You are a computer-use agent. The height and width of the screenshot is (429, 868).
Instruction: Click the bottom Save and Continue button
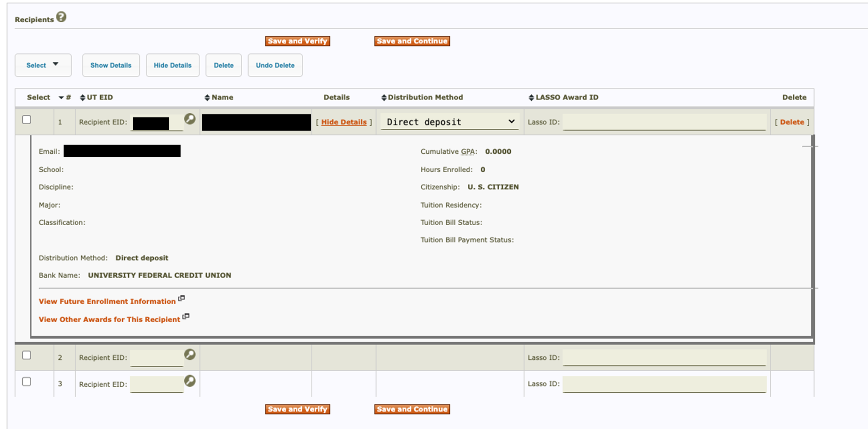pyautogui.click(x=412, y=409)
